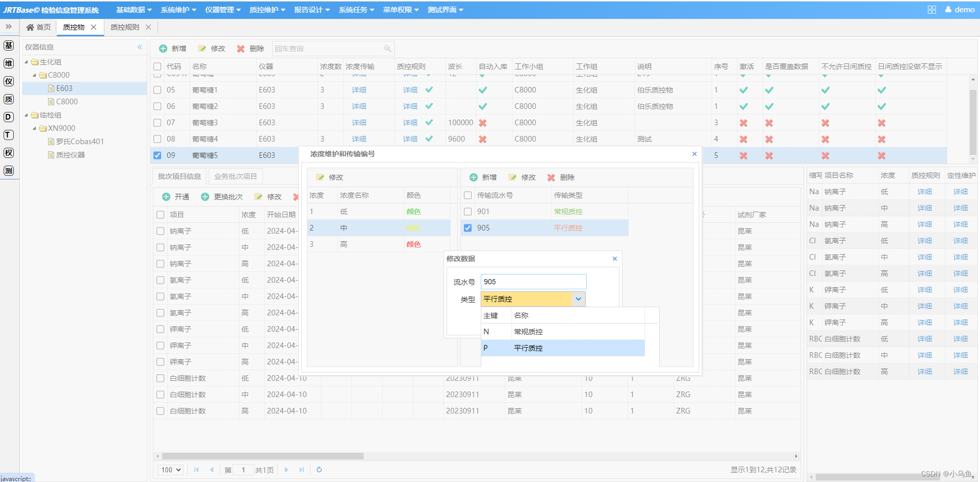Open the 基础数据 menu

coord(134,10)
